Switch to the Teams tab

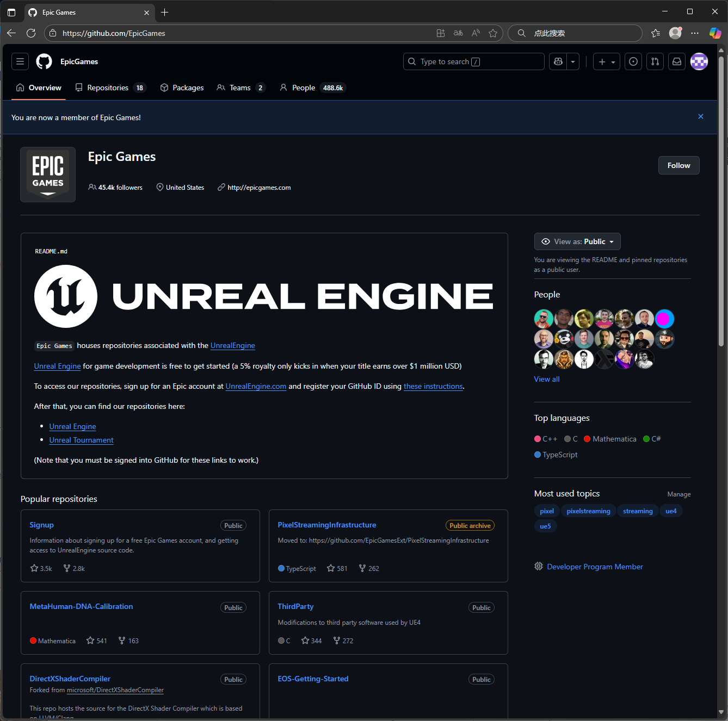[x=241, y=88]
